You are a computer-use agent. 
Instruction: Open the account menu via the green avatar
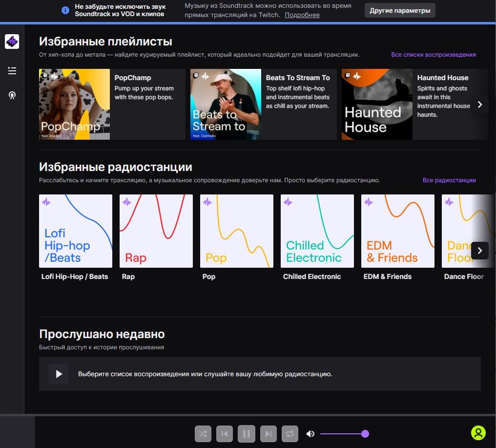click(x=479, y=432)
